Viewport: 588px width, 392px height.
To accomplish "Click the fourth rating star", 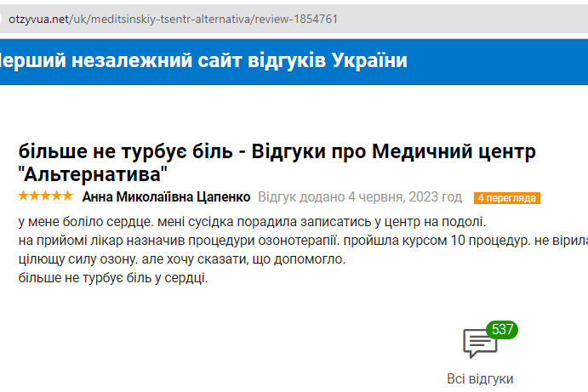I will pos(56,196).
